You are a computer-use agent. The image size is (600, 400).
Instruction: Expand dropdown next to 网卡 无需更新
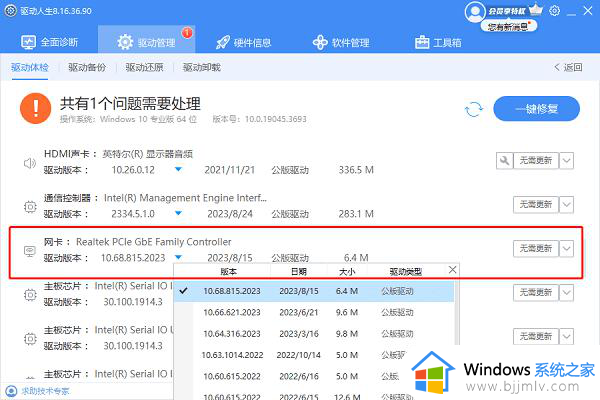click(566, 248)
